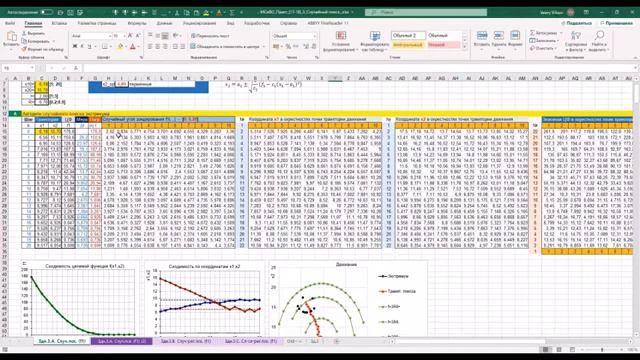The width and height of the screenshot is (640, 360).
Task: Select the Обычный 2 cell style
Action: tap(408, 36)
